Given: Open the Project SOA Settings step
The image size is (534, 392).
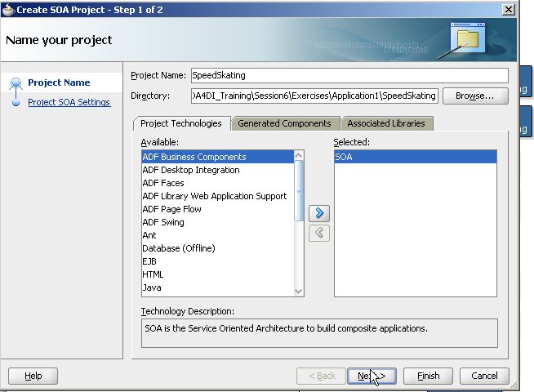Looking at the screenshot, I should point(69,102).
